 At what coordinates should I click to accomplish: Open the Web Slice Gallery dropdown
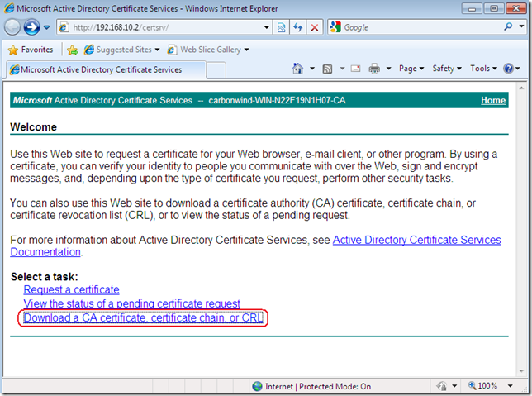[x=208, y=50]
